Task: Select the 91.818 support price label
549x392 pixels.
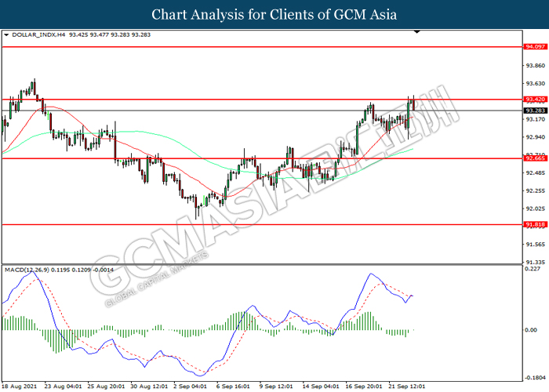Action: point(535,224)
